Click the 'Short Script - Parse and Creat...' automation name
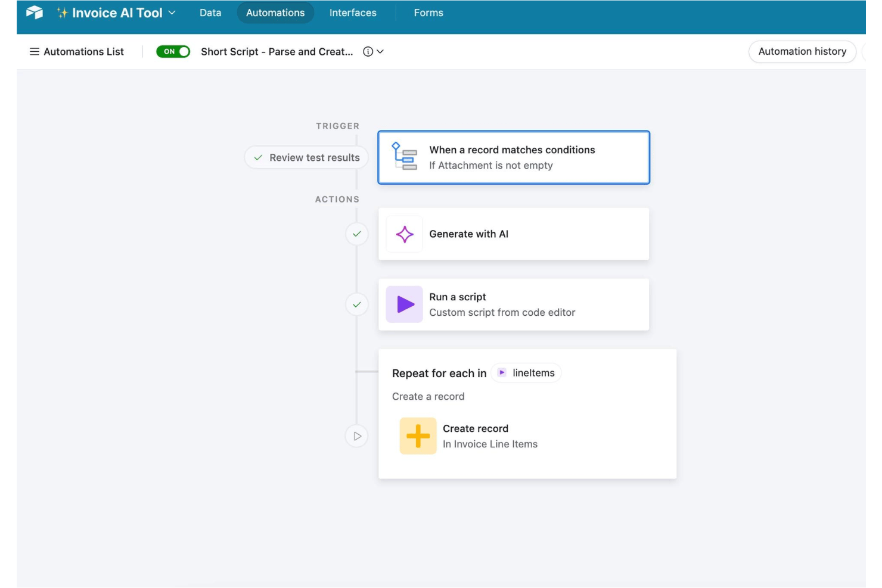Screen dimensions: 882x588 pos(277,52)
